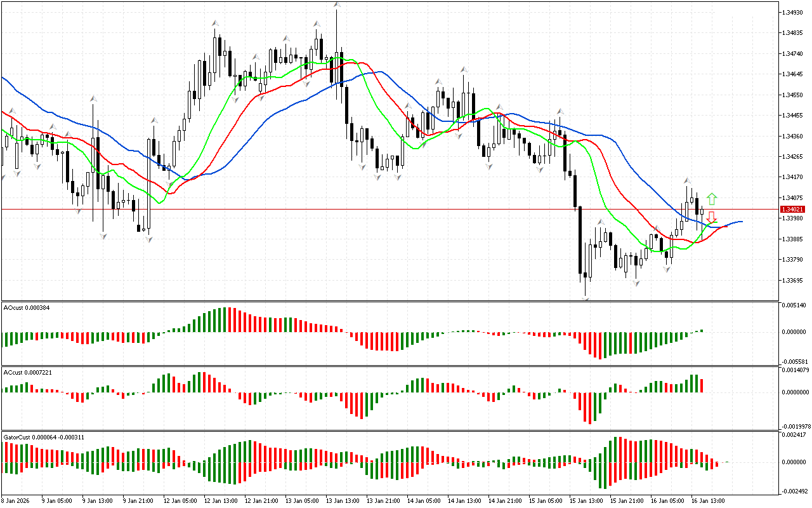This screenshot has width=812, height=508.
Task: Click the red down arrow signal
Action: 712,217
